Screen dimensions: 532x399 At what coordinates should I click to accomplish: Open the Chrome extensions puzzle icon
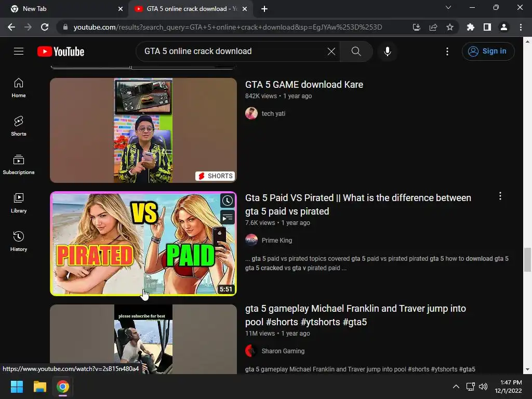point(471,27)
